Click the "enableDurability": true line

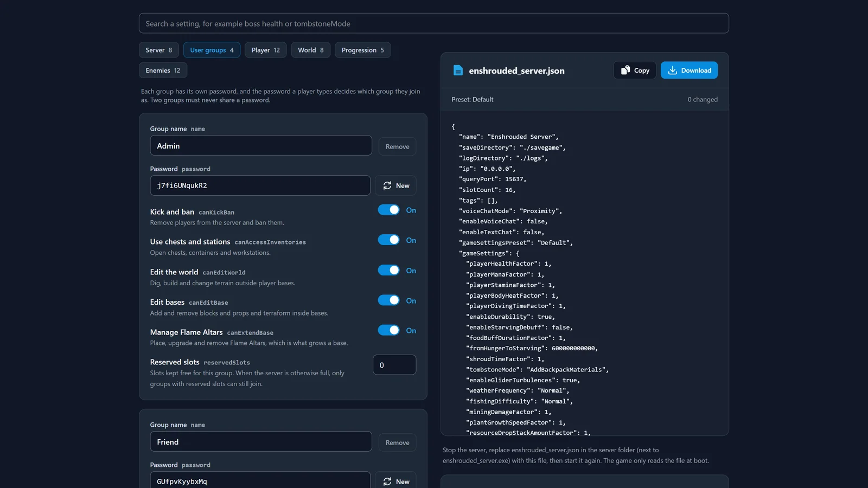(510, 317)
